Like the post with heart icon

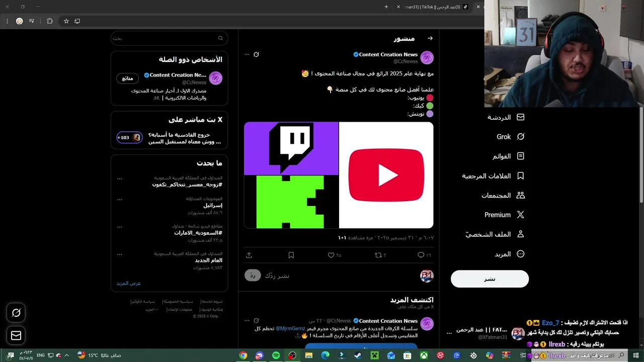[x=331, y=255]
